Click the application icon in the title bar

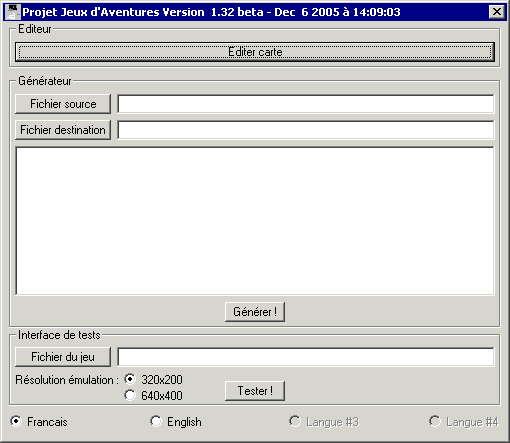pos(12,12)
